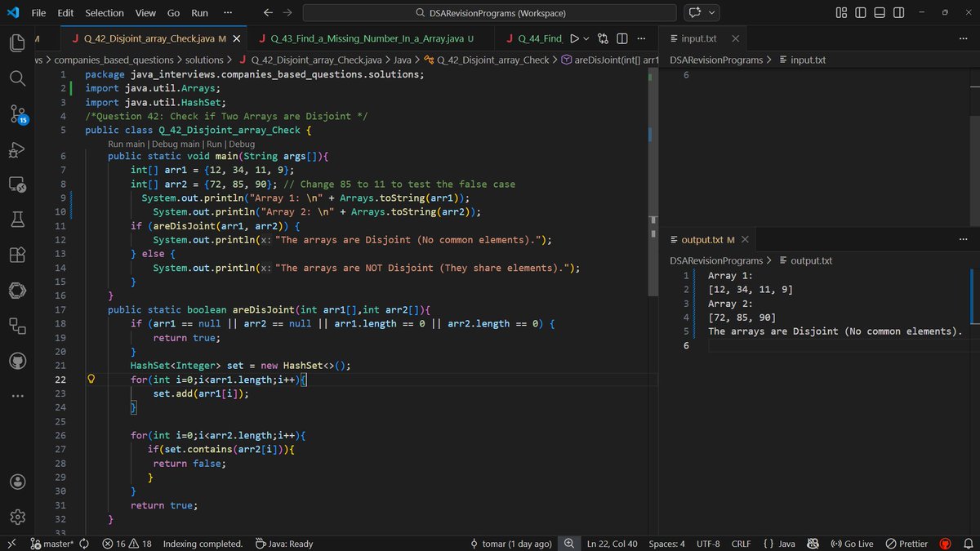The width and height of the screenshot is (980, 551).
Task: Open the Testing flask view
Action: [18, 220]
